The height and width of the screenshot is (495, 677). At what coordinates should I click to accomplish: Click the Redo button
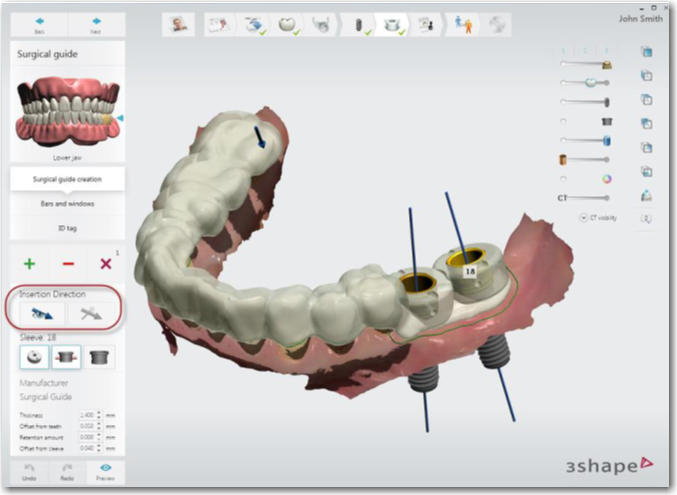pyautogui.click(x=67, y=472)
